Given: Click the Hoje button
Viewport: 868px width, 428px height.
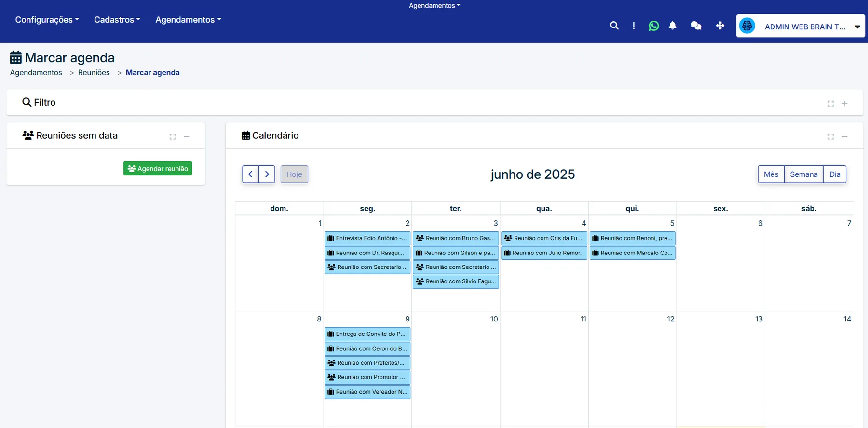Looking at the screenshot, I should pos(294,174).
